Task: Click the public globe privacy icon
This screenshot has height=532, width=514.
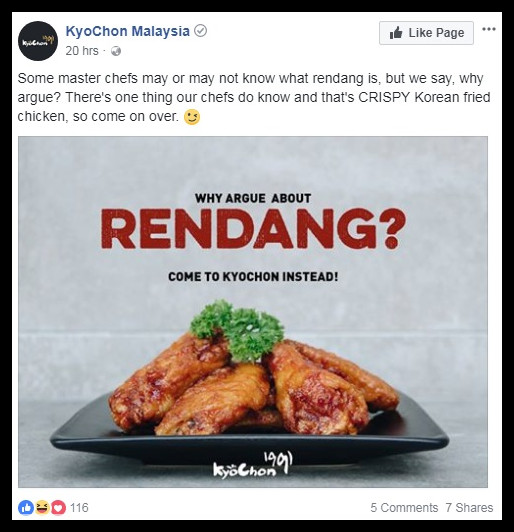Action: click(116, 51)
